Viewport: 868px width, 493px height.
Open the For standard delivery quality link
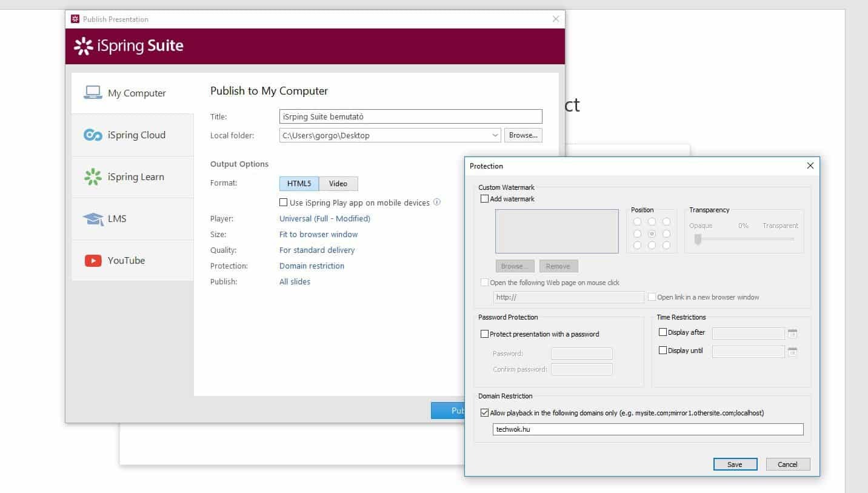[x=317, y=250]
